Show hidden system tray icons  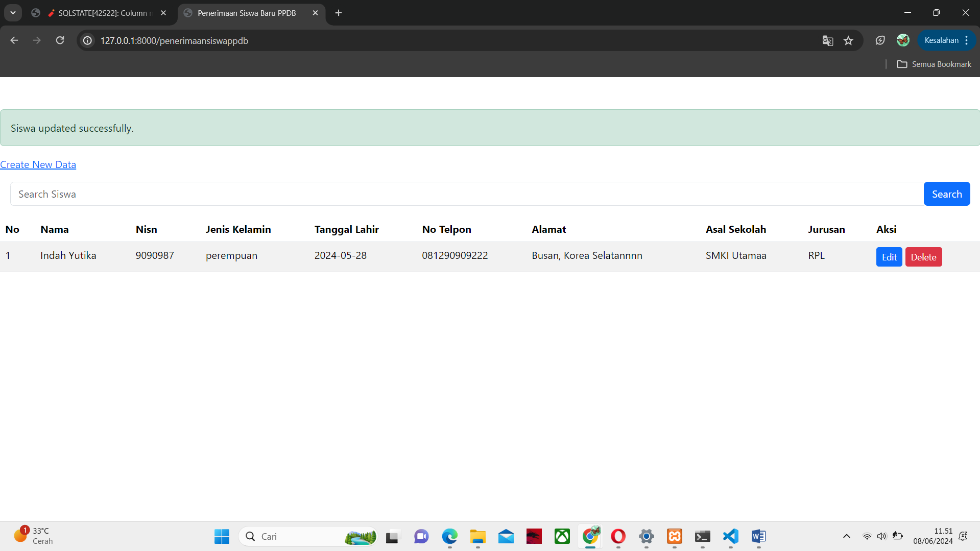(x=846, y=536)
